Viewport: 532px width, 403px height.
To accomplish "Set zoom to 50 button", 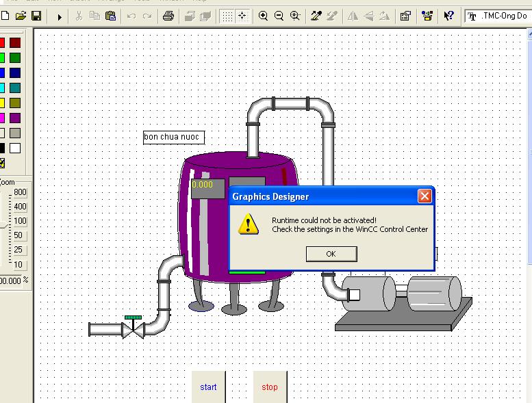I will pos(20,235).
